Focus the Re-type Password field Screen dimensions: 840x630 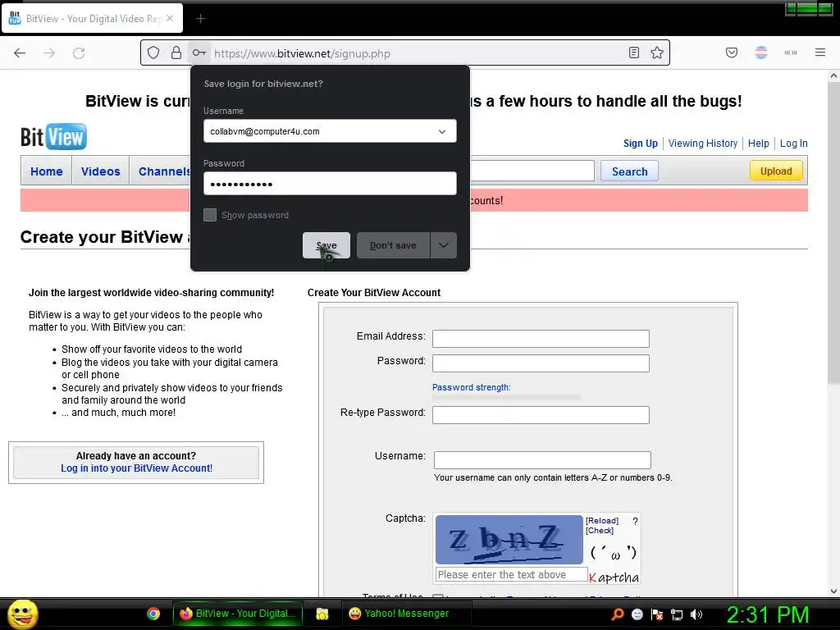[541, 414]
